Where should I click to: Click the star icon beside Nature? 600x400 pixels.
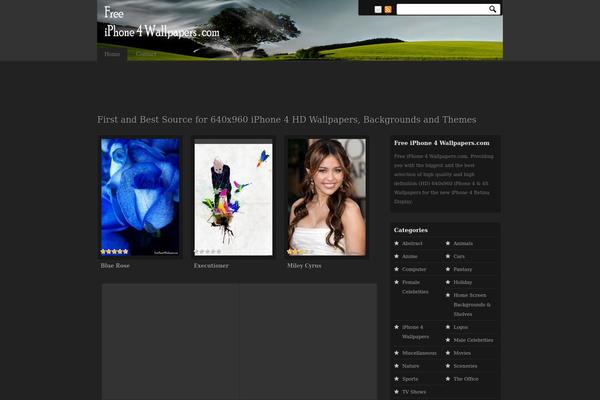click(396, 366)
